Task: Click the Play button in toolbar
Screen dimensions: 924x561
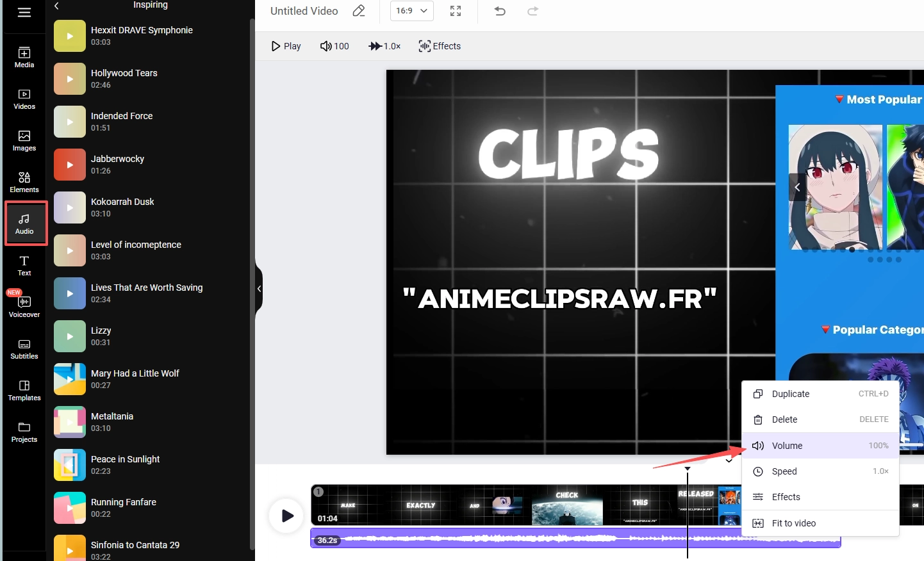Action: point(286,46)
